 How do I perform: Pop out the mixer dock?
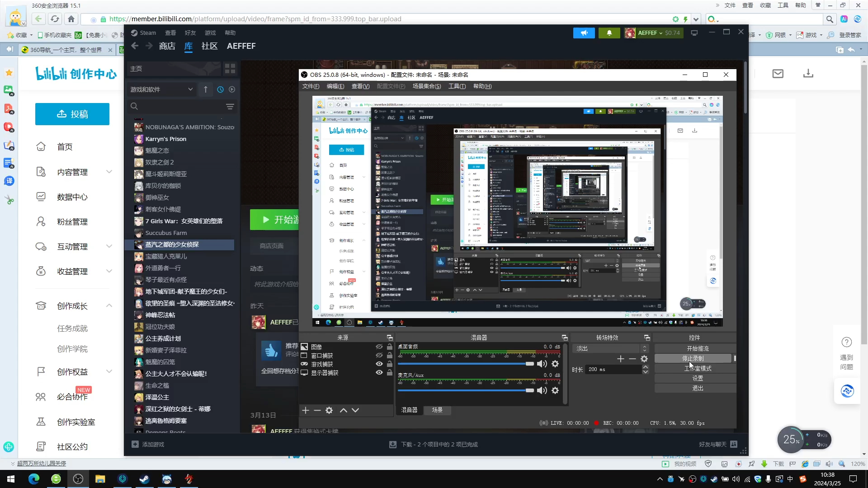[x=565, y=338]
